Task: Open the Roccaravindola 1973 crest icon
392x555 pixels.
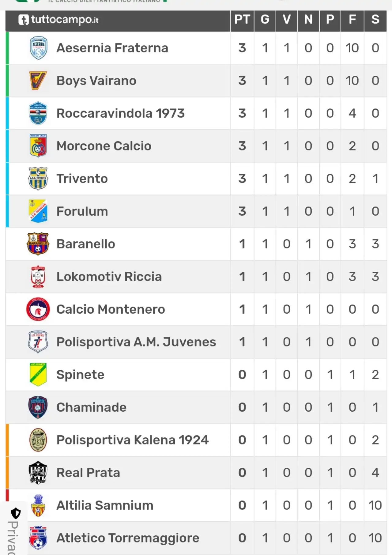Action: click(x=38, y=113)
